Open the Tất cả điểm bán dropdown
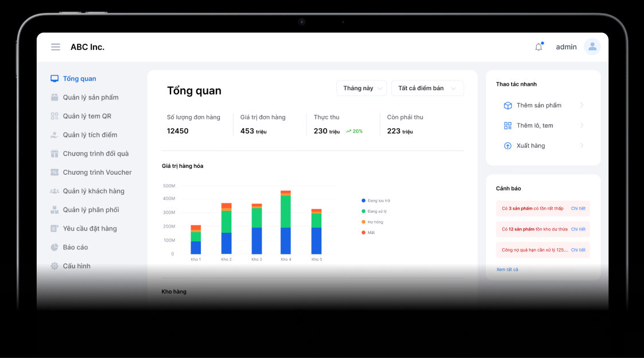The width and height of the screenshot is (644, 358). [427, 88]
